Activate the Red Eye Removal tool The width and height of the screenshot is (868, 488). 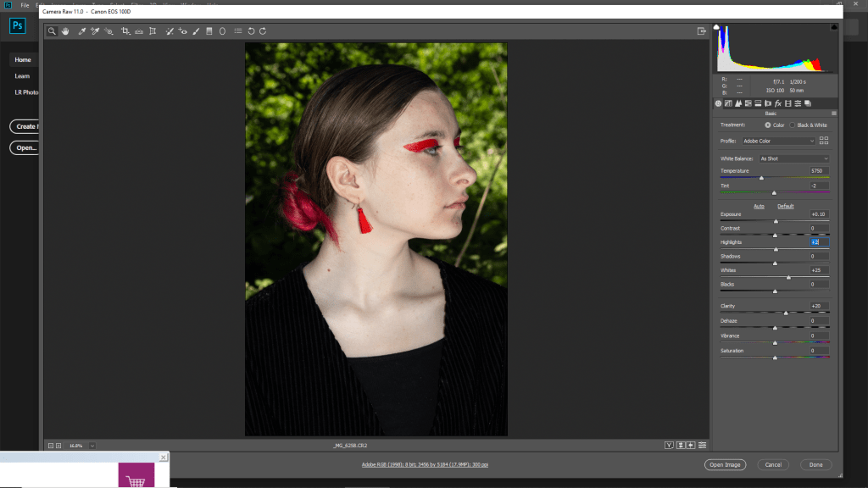point(182,31)
